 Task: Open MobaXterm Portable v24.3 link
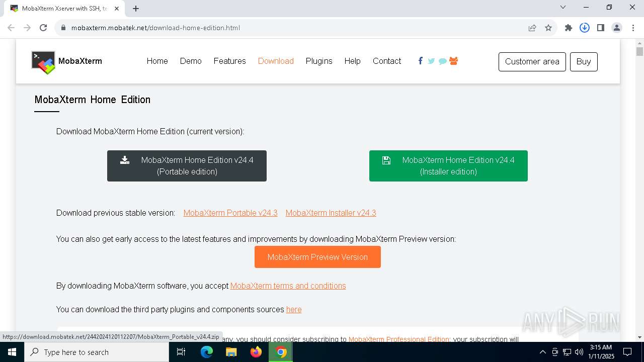pyautogui.click(x=230, y=213)
